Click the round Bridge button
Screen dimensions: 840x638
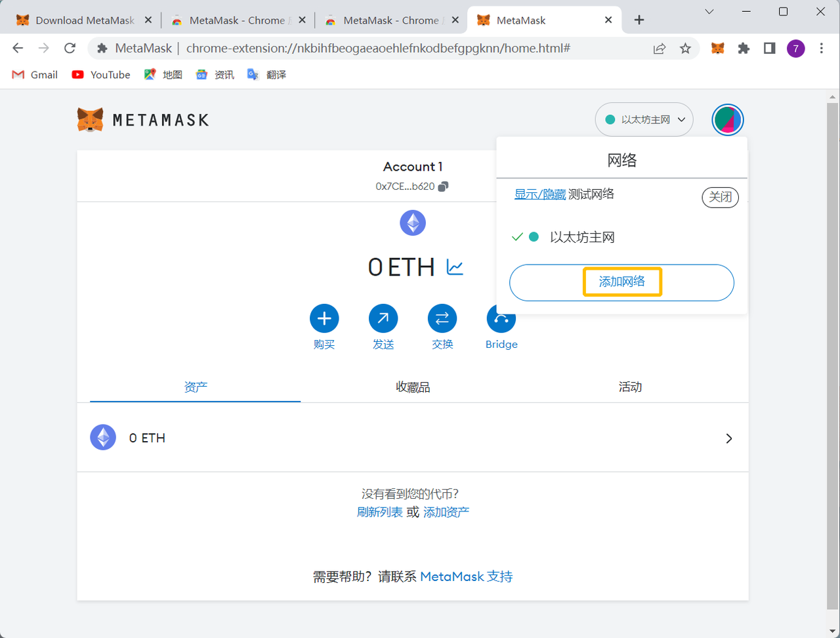click(501, 318)
